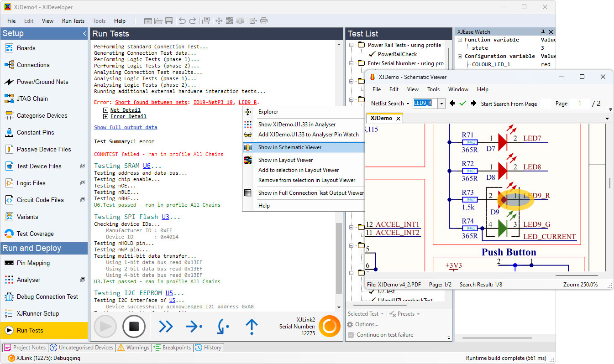Click the schematic horizontal scrollbar thumb

tap(576, 275)
